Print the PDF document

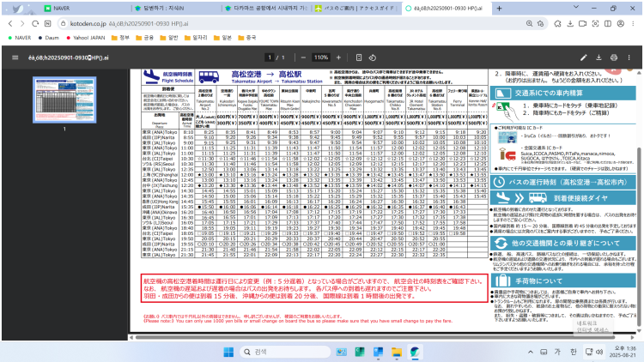pyautogui.click(x=614, y=57)
